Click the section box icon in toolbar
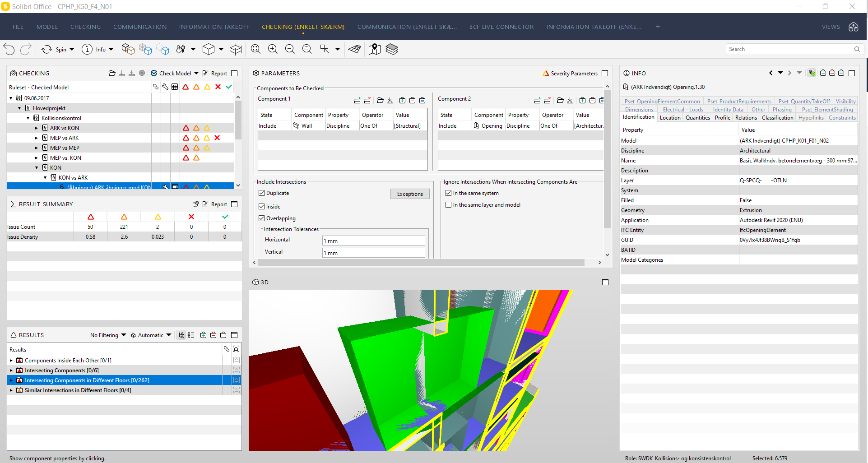Screen dimensions: 868x463 (236, 49)
